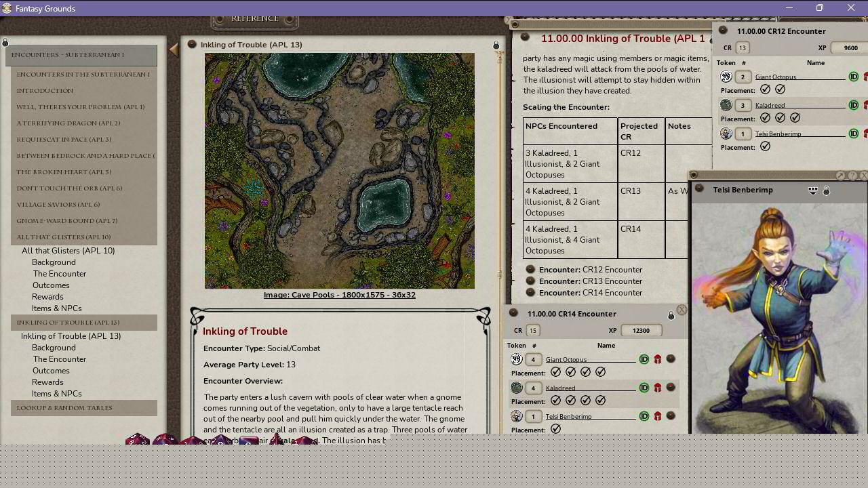This screenshot has width=868, height=488.
Task: Click the link dot beside Inkling of Trouble (APL 13) title
Action: pyautogui.click(x=192, y=44)
